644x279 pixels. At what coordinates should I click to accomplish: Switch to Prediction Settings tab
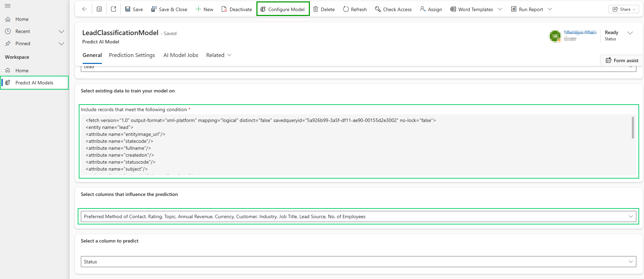(x=132, y=55)
